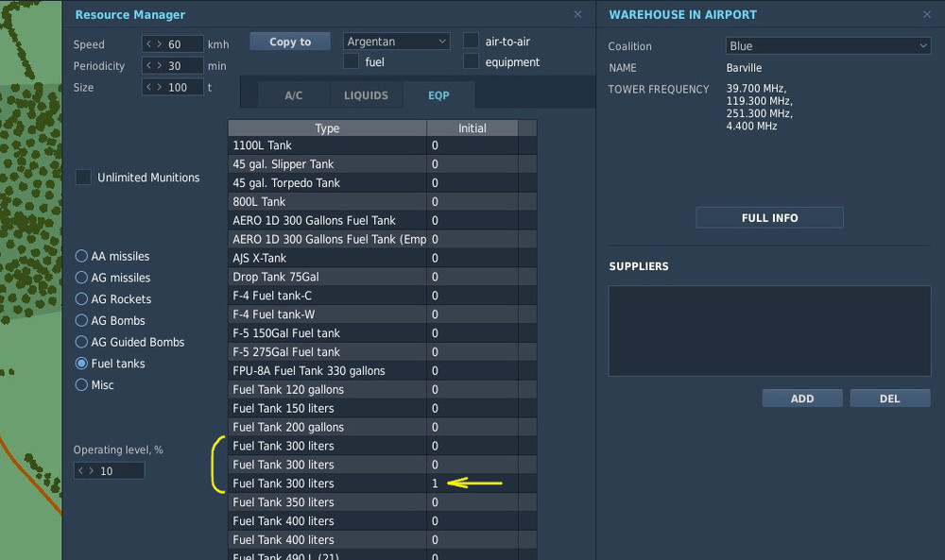Viewport: 945px width, 560px height.
Task: Enable the Unlimited Munitions checkbox
Action: [x=83, y=177]
